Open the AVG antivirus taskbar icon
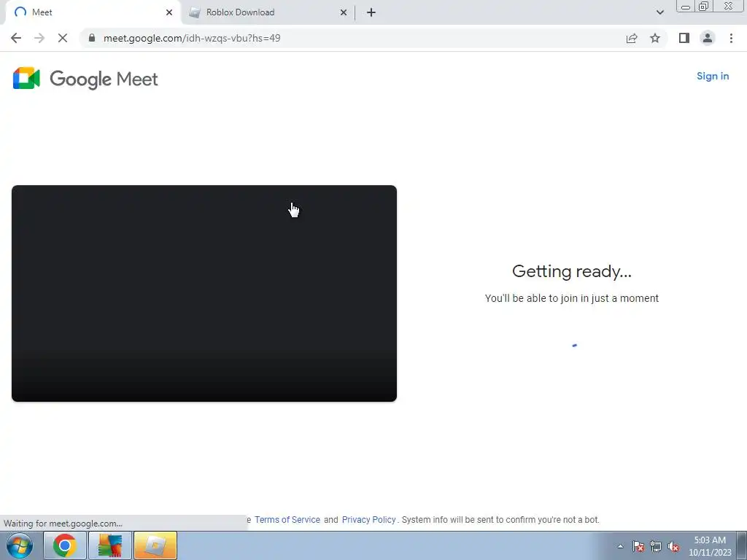 [110, 545]
